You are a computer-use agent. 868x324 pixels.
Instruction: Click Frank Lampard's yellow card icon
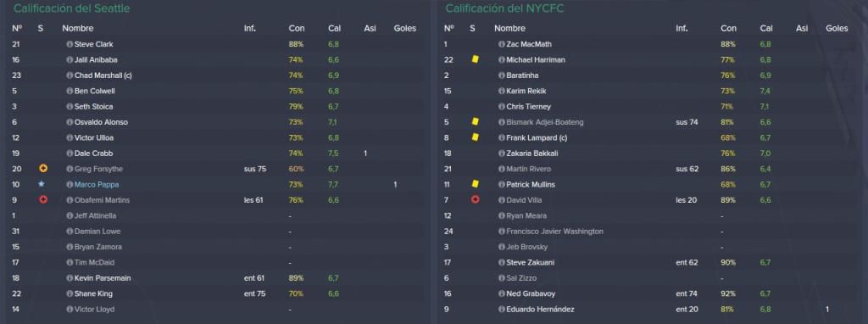click(x=475, y=137)
